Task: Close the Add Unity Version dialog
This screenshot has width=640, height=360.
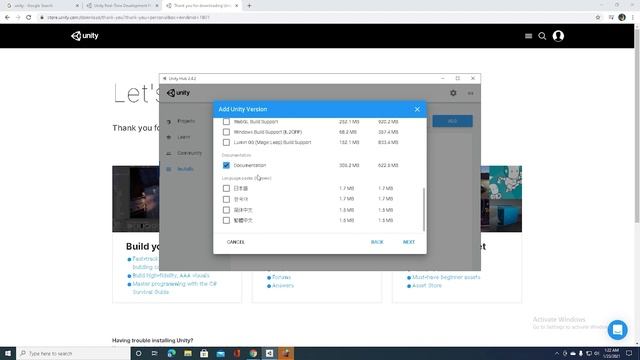Action: (417, 109)
